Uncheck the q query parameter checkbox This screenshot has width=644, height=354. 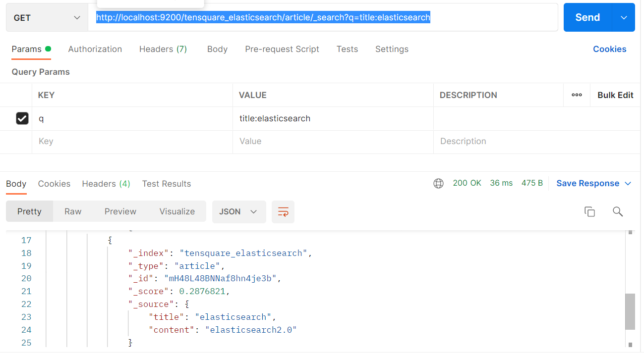click(22, 118)
